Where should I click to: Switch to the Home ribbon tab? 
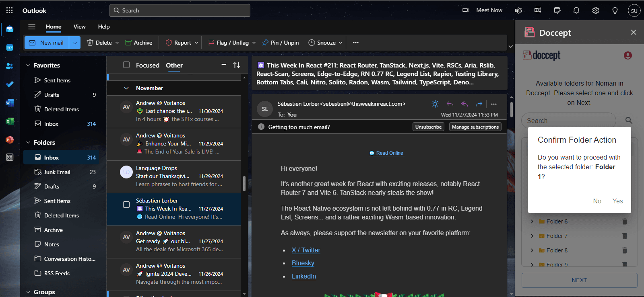[x=54, y=27]
